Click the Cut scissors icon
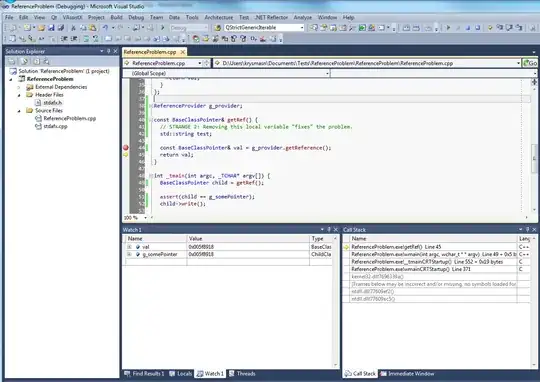The width and height of the screenshot is (540, 382). click(x=73, y=28)
